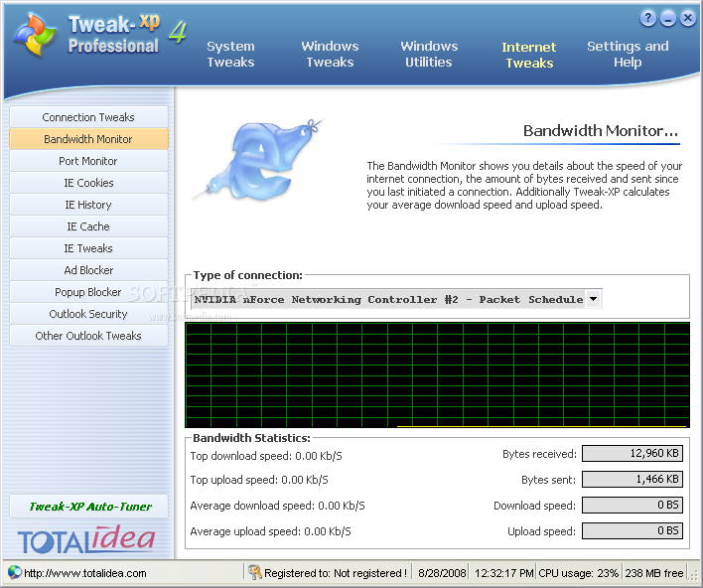Open IE Tweaks section

click(x=88, y=248)
